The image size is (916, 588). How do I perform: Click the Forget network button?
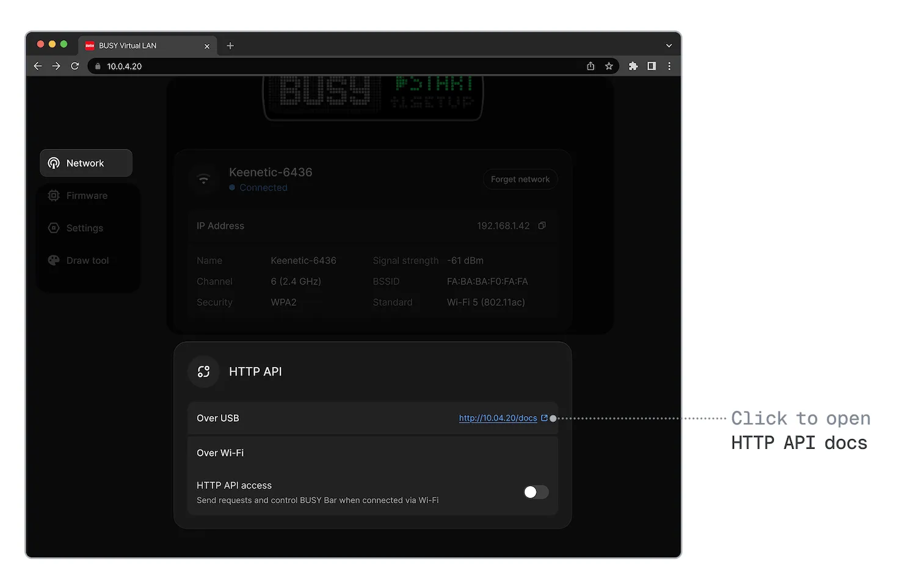(520, 179)
